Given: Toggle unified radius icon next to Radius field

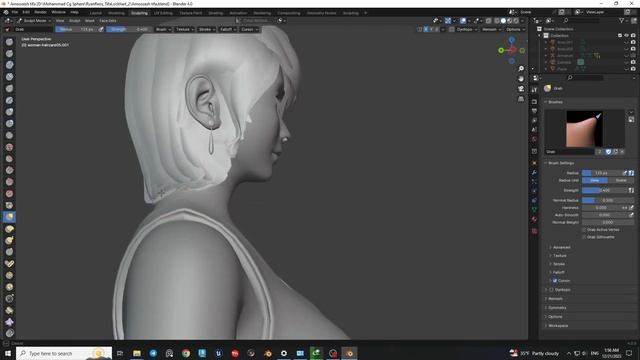Looking at the screenshot, I should pos(631,173).
